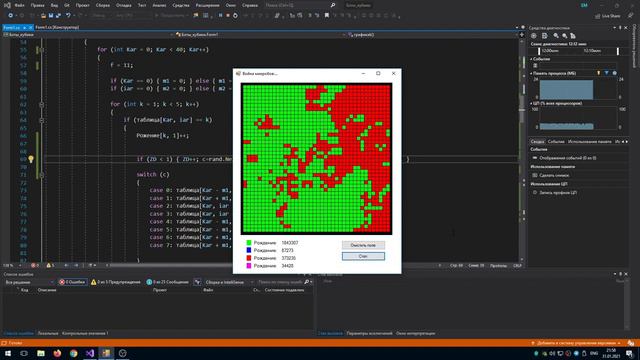
Task: Click the editor vertical scrollbar
Action: tap(522, 151)
